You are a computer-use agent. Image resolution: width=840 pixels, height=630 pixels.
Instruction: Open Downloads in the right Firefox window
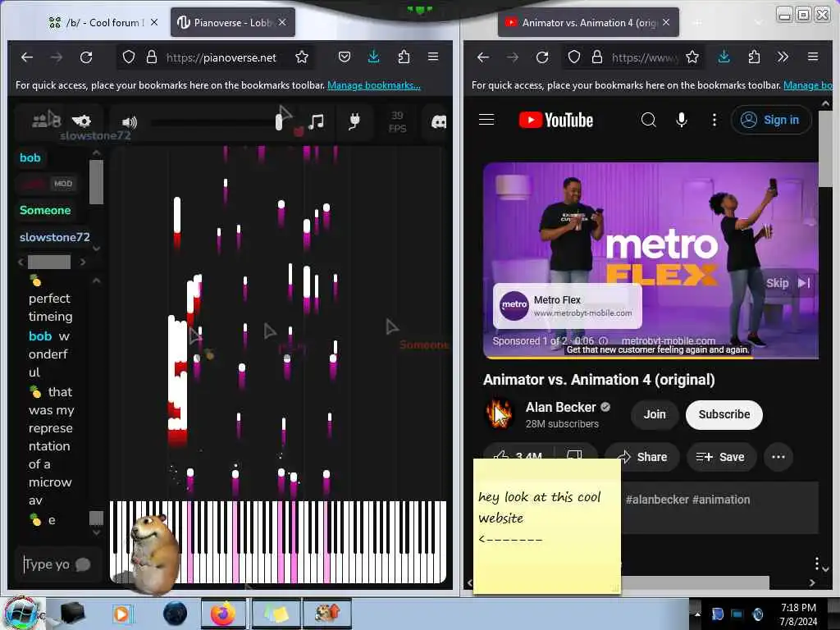[724, 57]
